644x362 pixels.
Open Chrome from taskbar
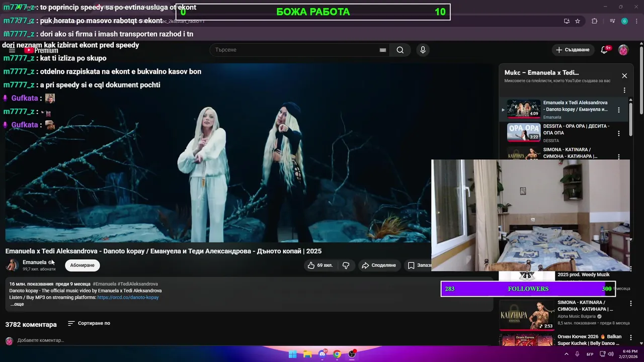pos(337,354)
